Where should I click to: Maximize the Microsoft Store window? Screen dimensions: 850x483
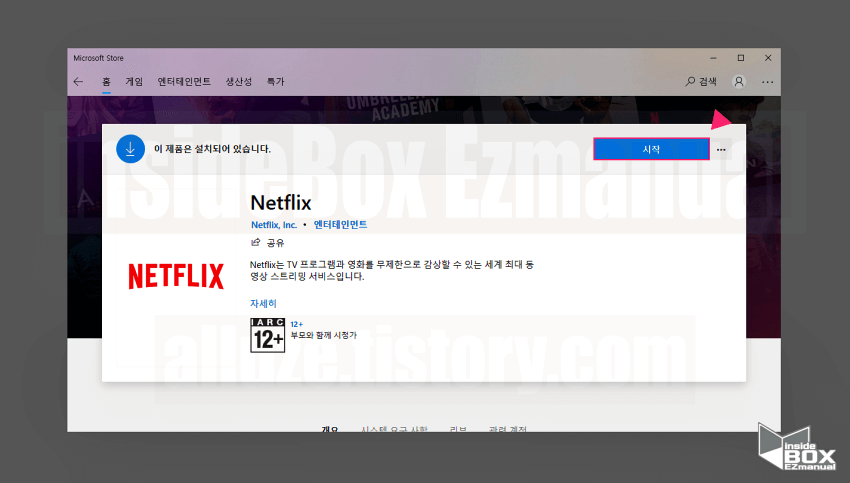pos(741,58)
